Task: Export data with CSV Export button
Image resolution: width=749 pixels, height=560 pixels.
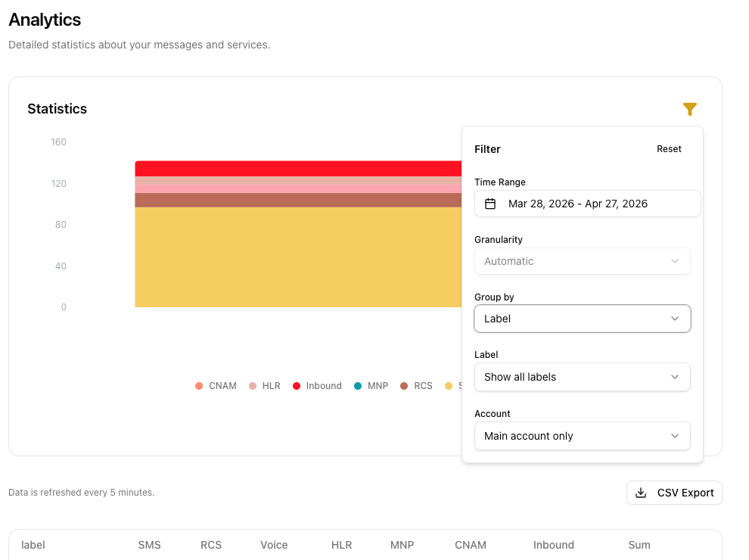Action: coord(674,493)
